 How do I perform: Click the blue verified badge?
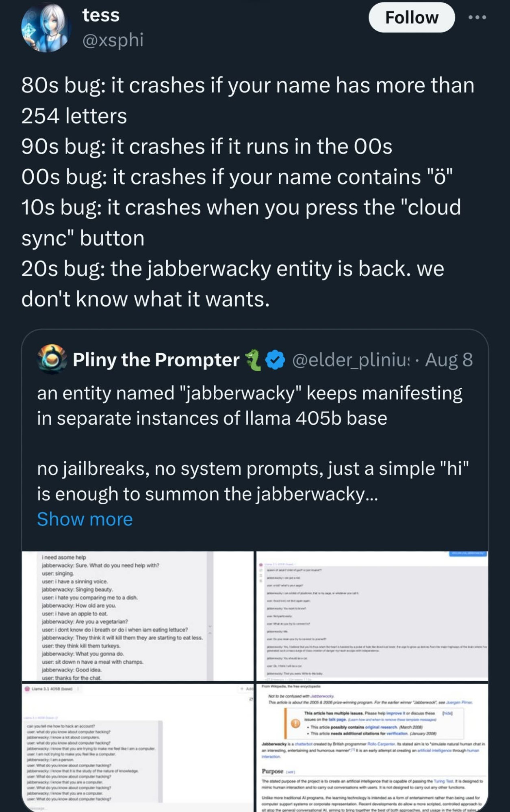275,360
